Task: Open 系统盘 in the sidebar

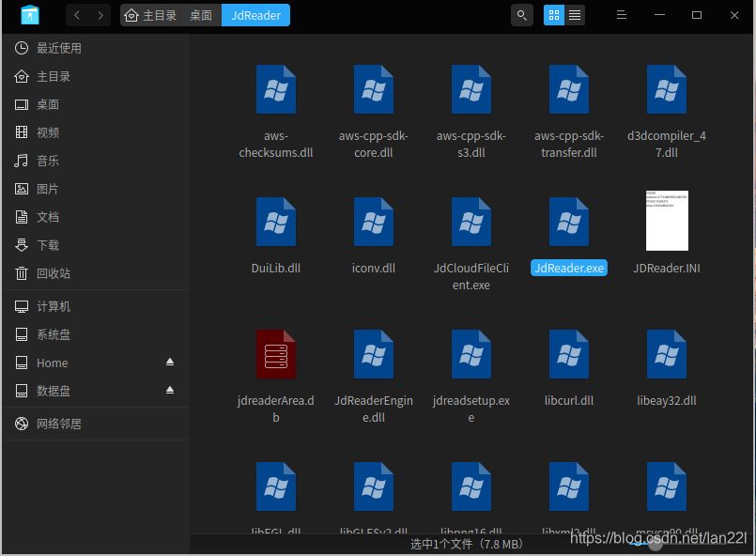Action: 96,334
